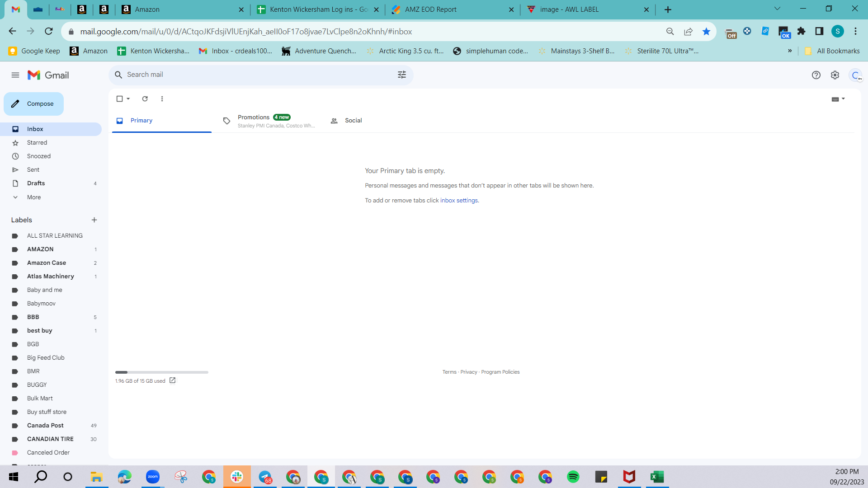Open Telegram from the taskbar
Viewport: 868px width, 488px height.
[x=265, y=477]
